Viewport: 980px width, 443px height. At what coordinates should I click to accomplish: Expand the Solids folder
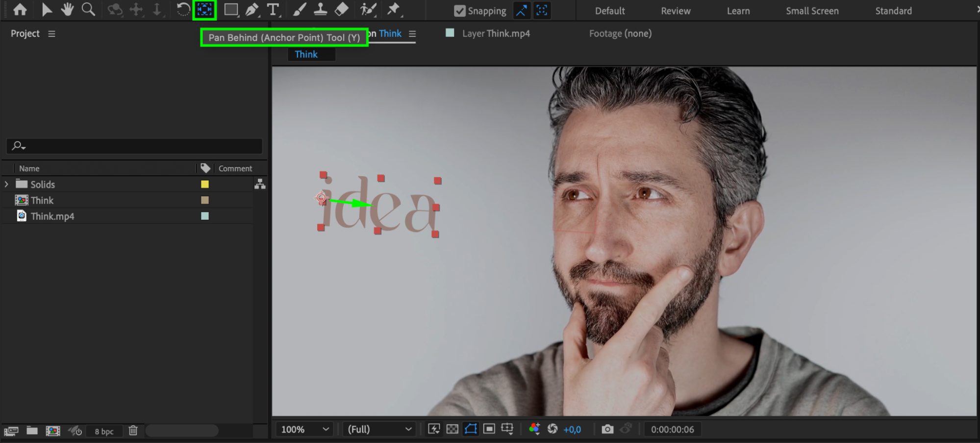pos(6,184)
